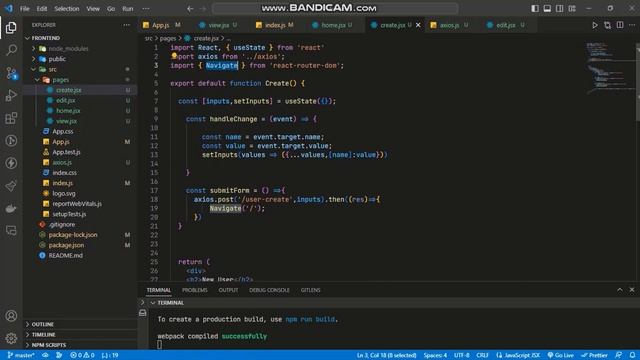Screen dimensions: 640x360
Task: Open the Edit menu
Action: point(42,9)
